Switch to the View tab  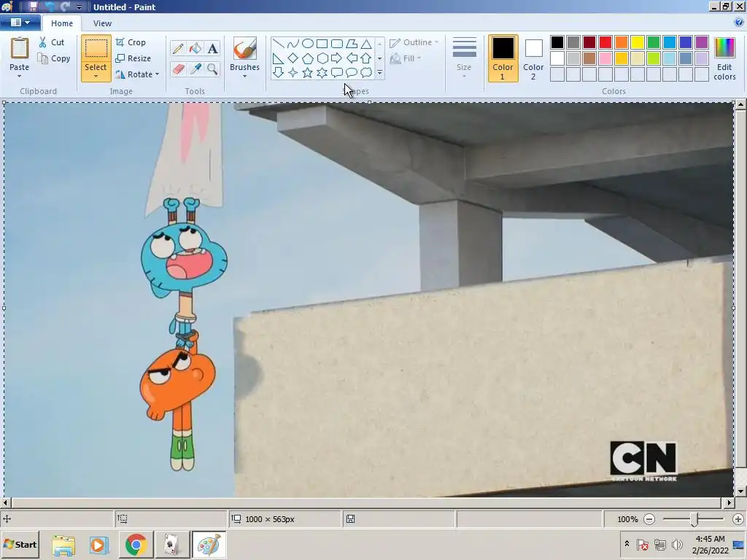(x=102, y=23)
